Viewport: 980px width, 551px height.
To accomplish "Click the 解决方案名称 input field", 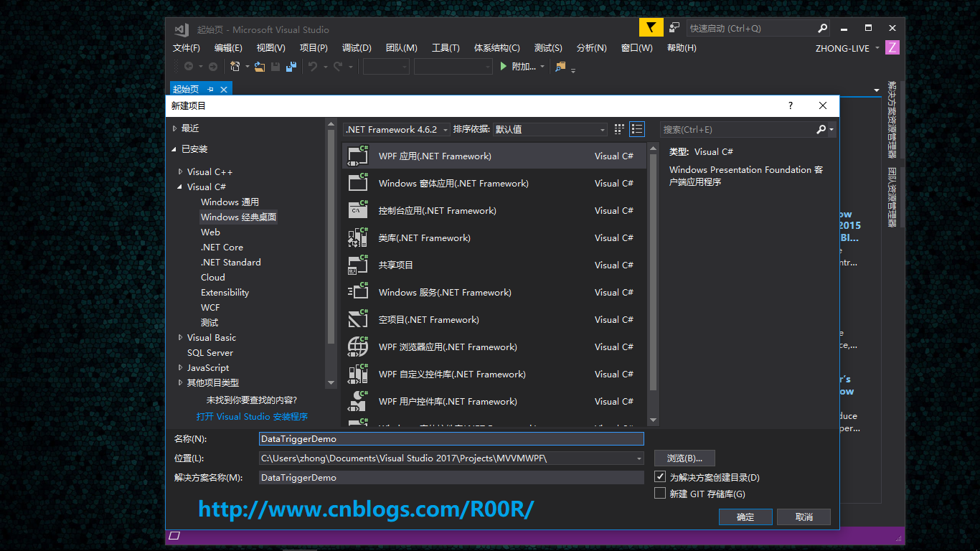I will [x=451, y=477].
